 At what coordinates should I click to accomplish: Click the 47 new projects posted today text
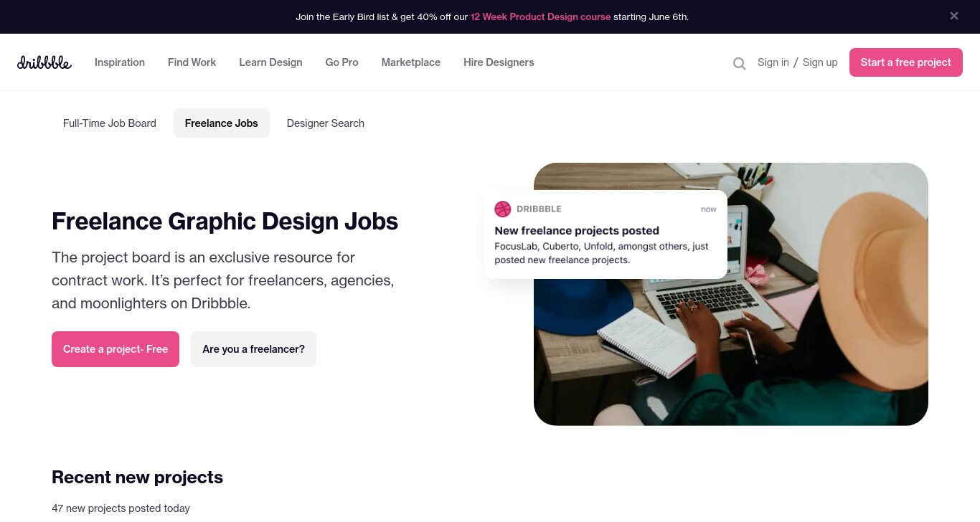[121, 508]
